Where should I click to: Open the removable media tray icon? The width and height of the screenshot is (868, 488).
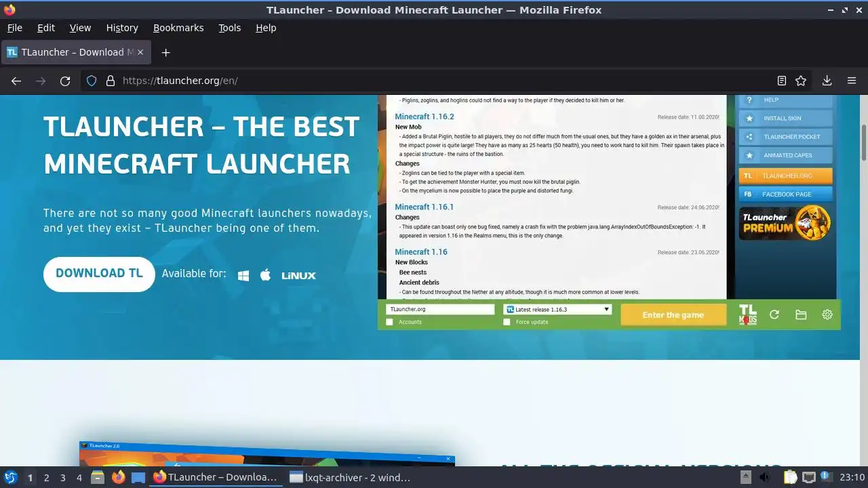point(746,477)
